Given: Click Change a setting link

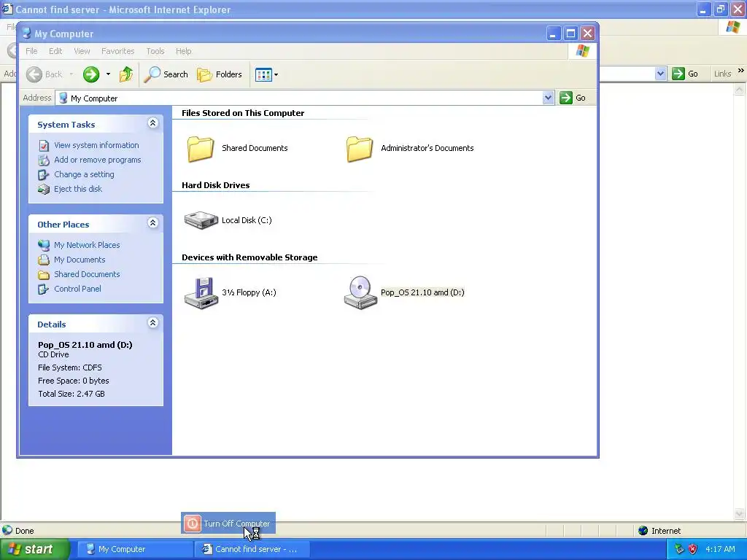Looking at the screenshot, I should (x=85, y=174).
